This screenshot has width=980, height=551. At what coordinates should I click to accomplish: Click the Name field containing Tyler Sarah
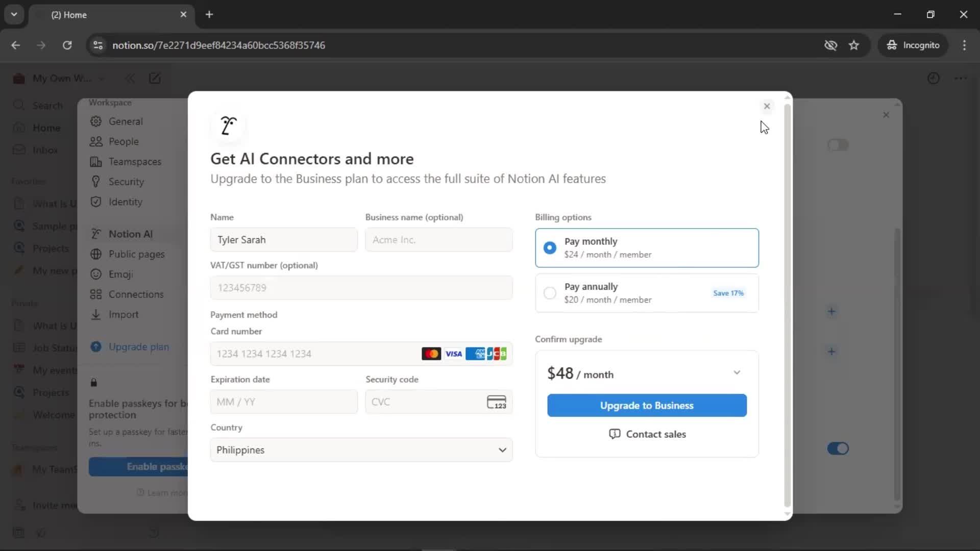click(284, 239)
